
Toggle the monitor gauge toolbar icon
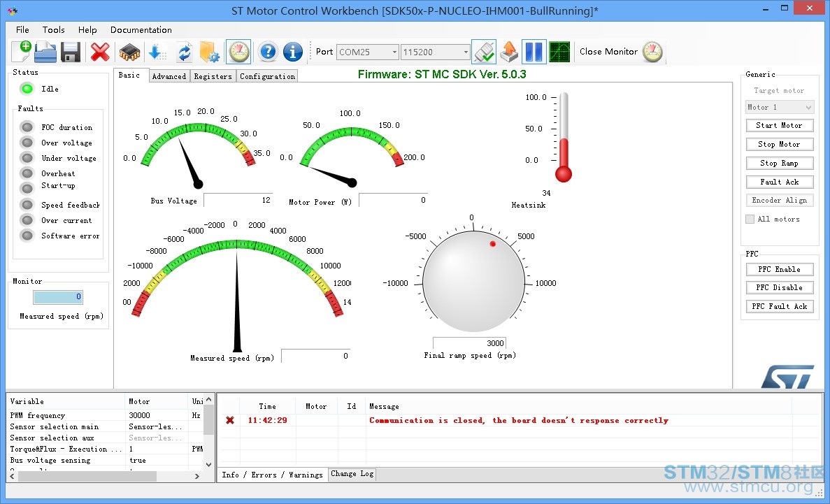238,52
